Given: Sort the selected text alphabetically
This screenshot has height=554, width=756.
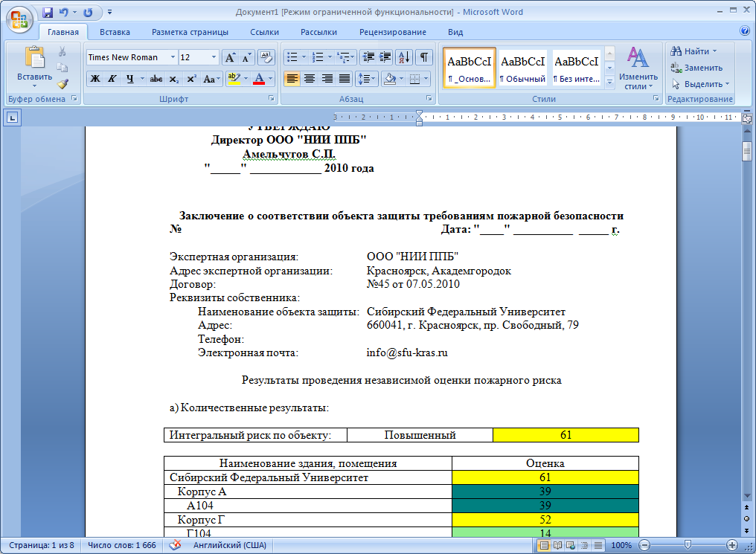Looking at the screenshot, I should pyautogui.click(x=404, y=57).
